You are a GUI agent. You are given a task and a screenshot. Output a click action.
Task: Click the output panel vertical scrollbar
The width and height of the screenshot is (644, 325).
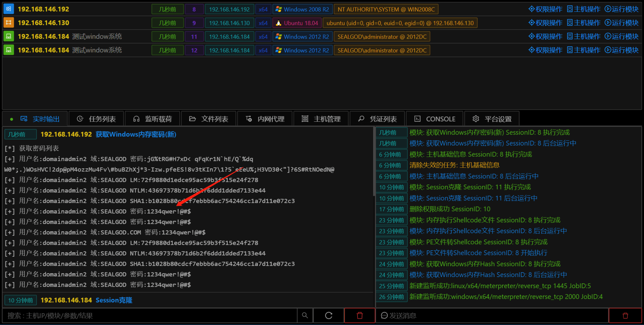click(374, 161)
